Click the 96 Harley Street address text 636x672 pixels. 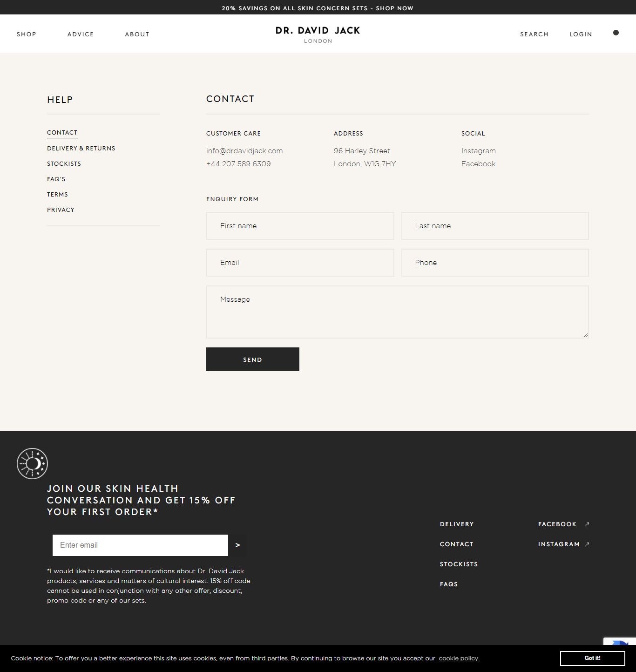[x=362, y=151]
